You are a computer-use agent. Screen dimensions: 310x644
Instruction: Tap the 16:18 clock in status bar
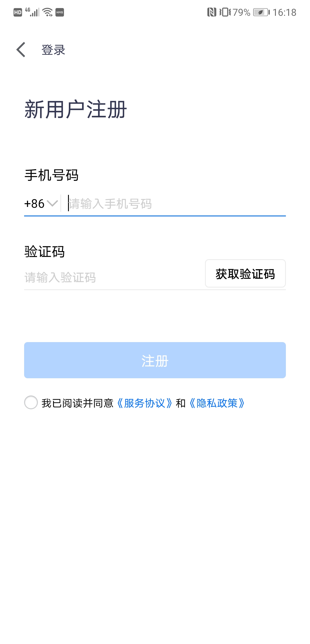[284, 12]
